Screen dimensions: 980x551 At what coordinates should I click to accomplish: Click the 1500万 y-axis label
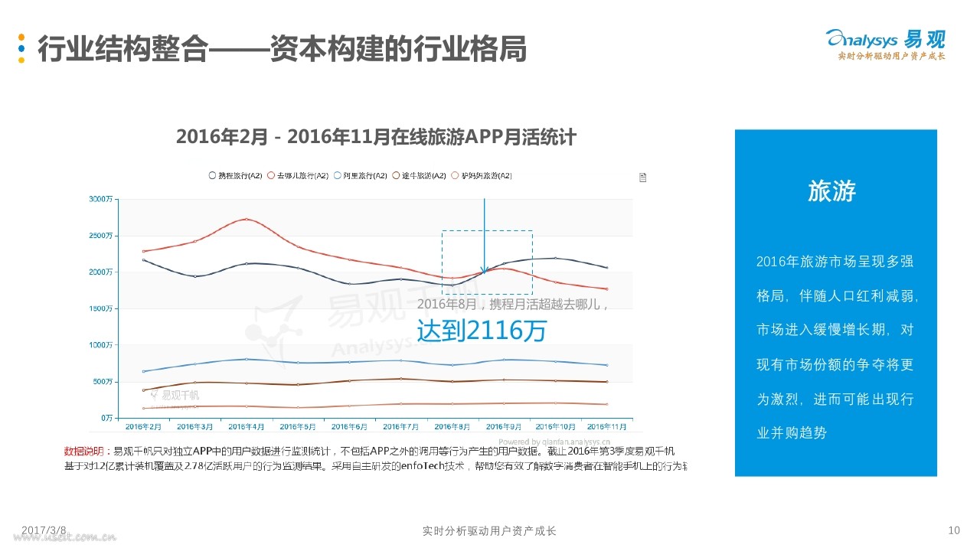click(x=100, y=308)
